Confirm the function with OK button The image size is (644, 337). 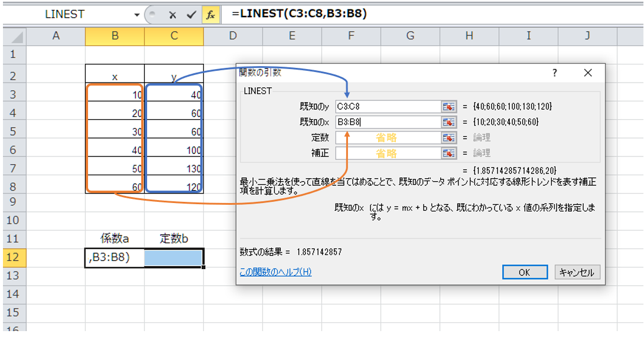coord(525,272)
